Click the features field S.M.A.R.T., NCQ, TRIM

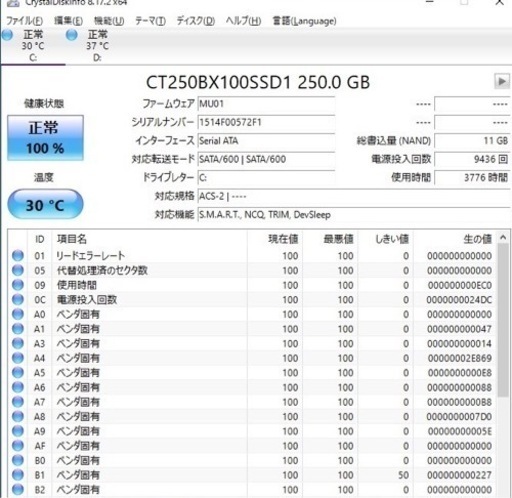pyautogui.click(x=354, y=215)
